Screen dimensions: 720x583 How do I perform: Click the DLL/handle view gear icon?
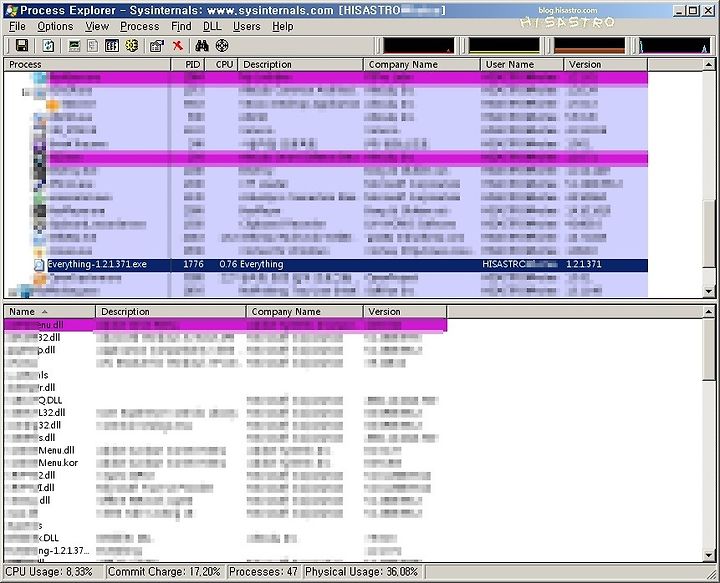tap(132, 45)
